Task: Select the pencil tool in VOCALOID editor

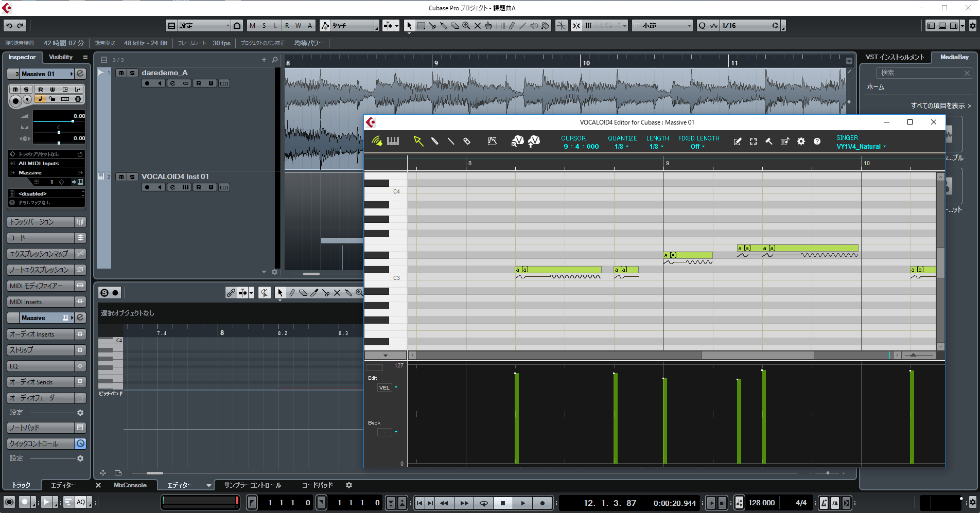Action: tap(434, 141)
